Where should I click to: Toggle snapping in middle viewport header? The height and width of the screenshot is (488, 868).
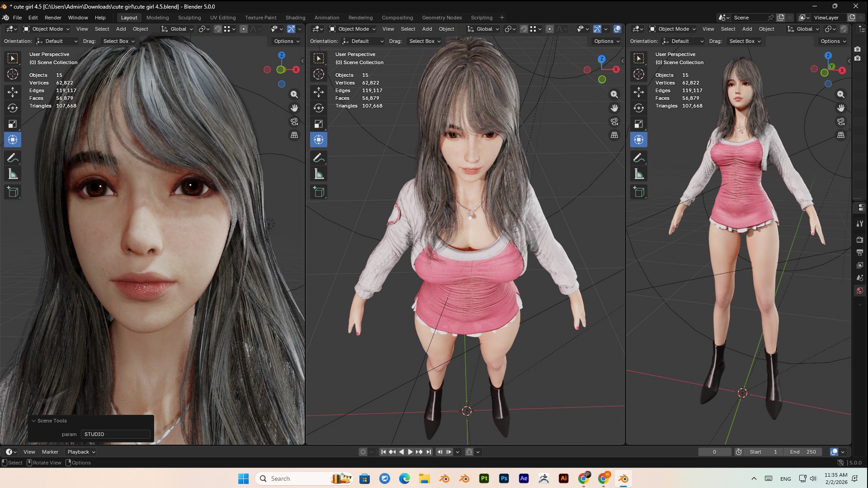click(x=524, y=29)
